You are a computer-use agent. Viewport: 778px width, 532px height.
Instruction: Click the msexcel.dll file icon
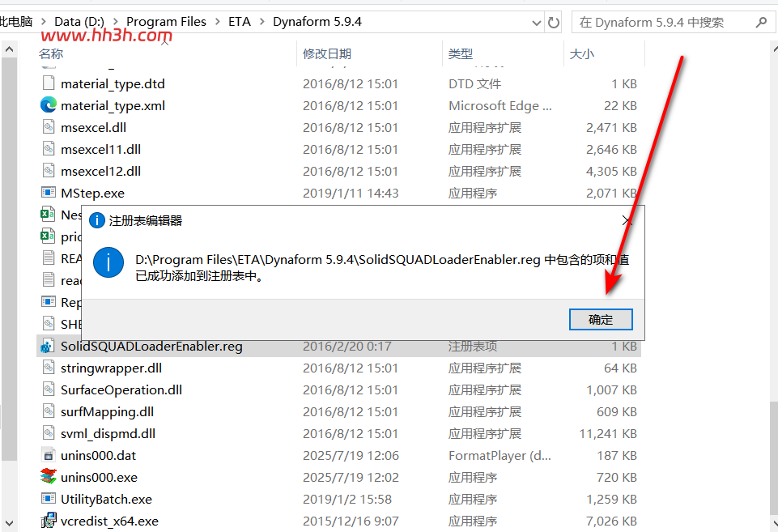point(48,127)
